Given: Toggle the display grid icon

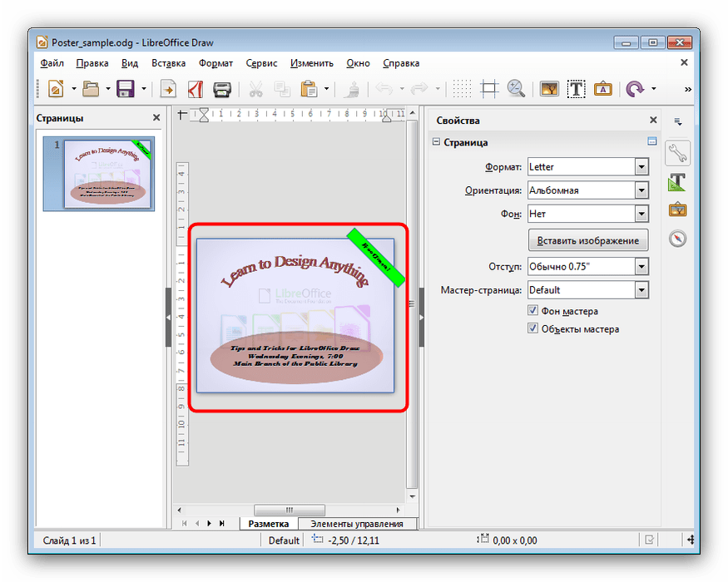Looking at the screenshot, I should click(462, 89).
